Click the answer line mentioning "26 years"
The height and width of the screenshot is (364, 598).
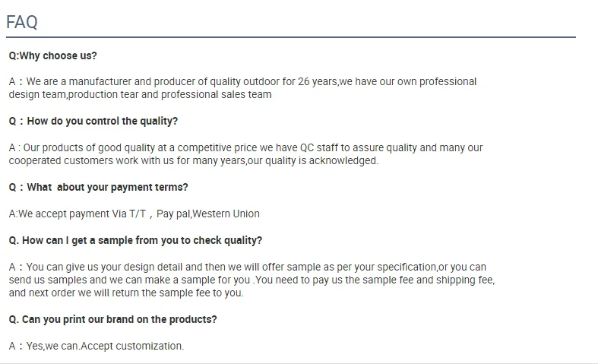click(x=242, y=81)
